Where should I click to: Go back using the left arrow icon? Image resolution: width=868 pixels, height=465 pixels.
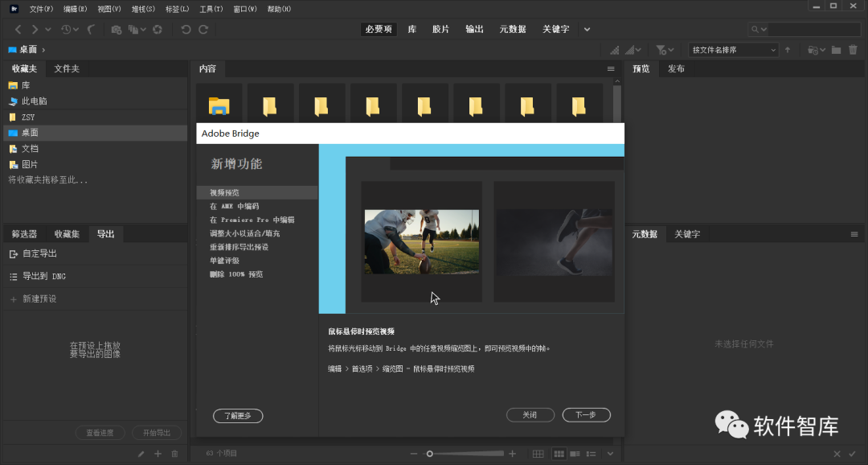[18, 30]
